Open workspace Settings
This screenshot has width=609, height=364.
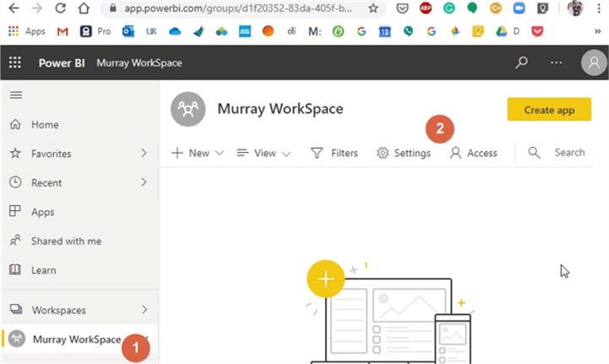404,153
